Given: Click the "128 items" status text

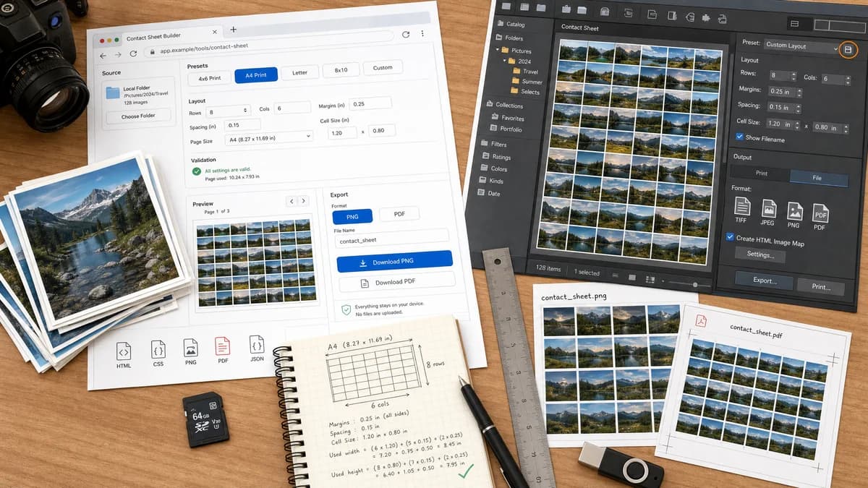Looking at the screenshot, I should point(548,268).
